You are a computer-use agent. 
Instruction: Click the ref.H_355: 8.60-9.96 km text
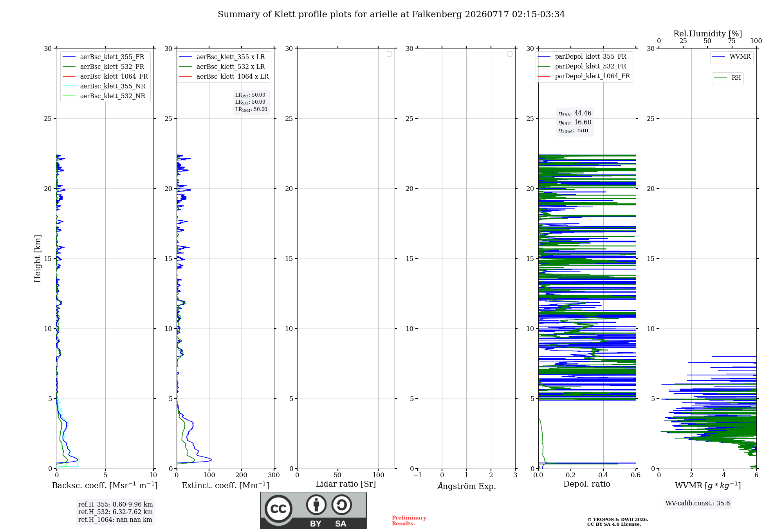point(115,505)
